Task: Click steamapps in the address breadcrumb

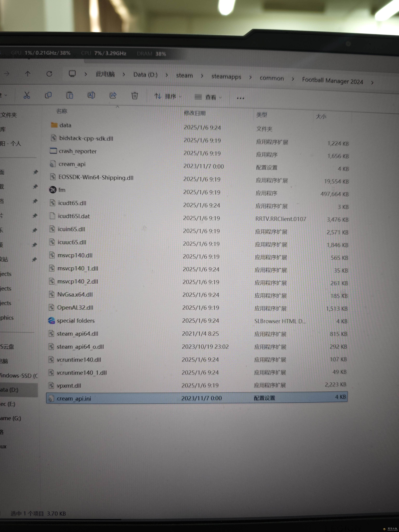Action: pos(226,77)
